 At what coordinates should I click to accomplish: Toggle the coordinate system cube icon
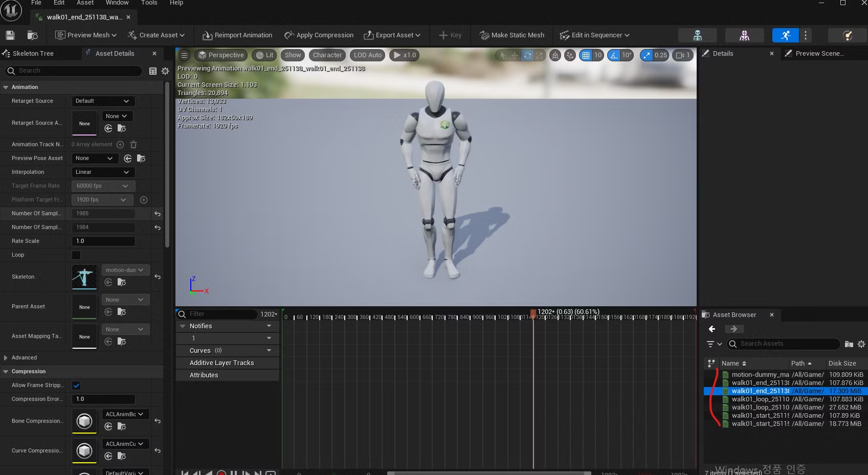pos(555,55)
